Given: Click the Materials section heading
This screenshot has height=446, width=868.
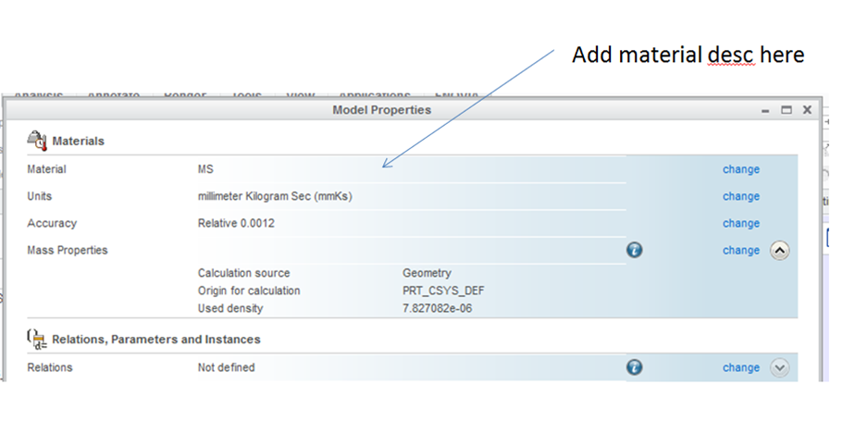Looking at the screenshot, I should click(78, 141).
